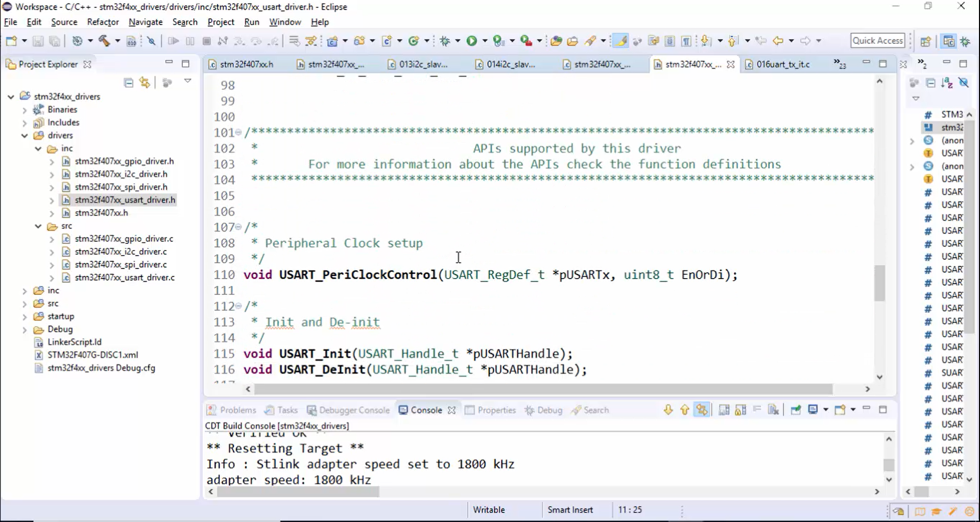Click the Open Console icon
This screenshot has height=522, width=980.
click(840, 410)
